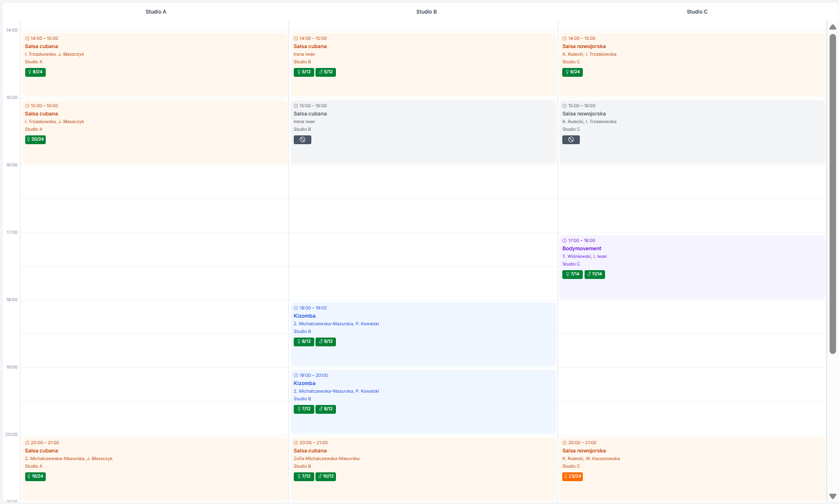
Task: Click 10/12 male badge on 20:00 Studio B class
Action: click(x=325, y=476)
